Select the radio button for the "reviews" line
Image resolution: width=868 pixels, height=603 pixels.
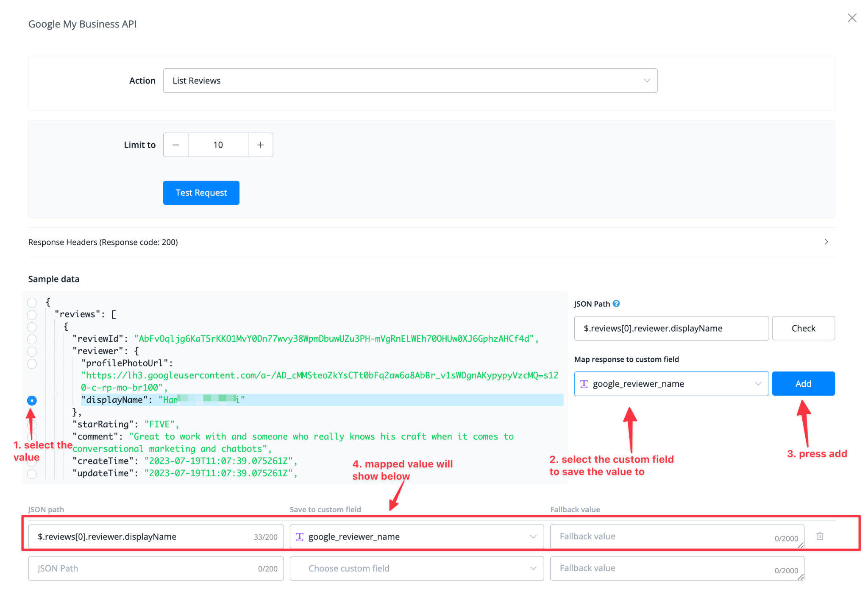click(32, 315)
